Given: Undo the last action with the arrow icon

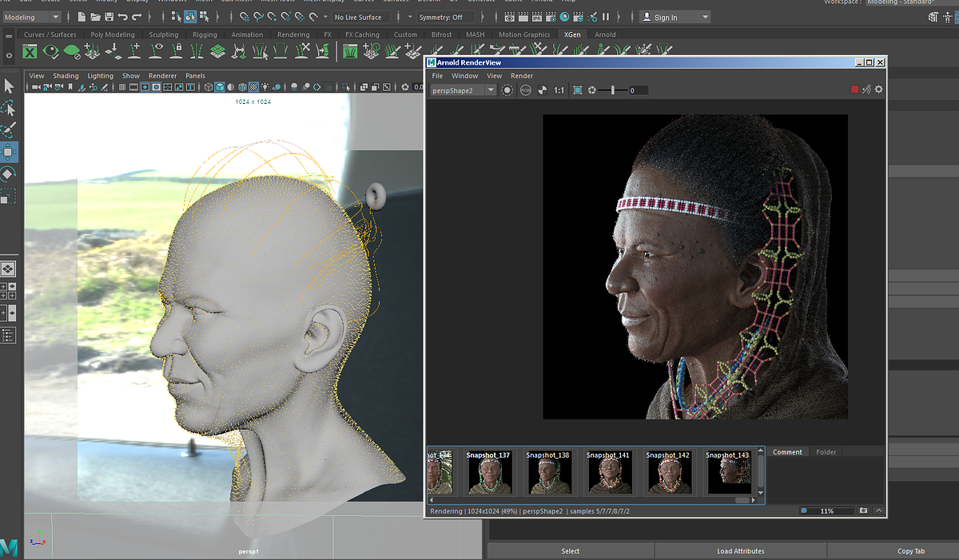Looking at the screenshot, I should tap(123, 17).
